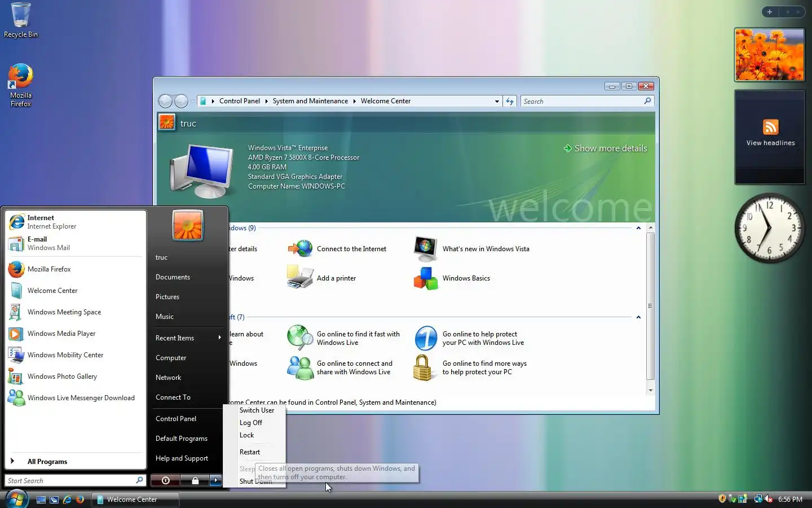This screenshot has height=508, width=812.
Task: Open Go online to help protect your PC
Action: (x=470, y=338)
